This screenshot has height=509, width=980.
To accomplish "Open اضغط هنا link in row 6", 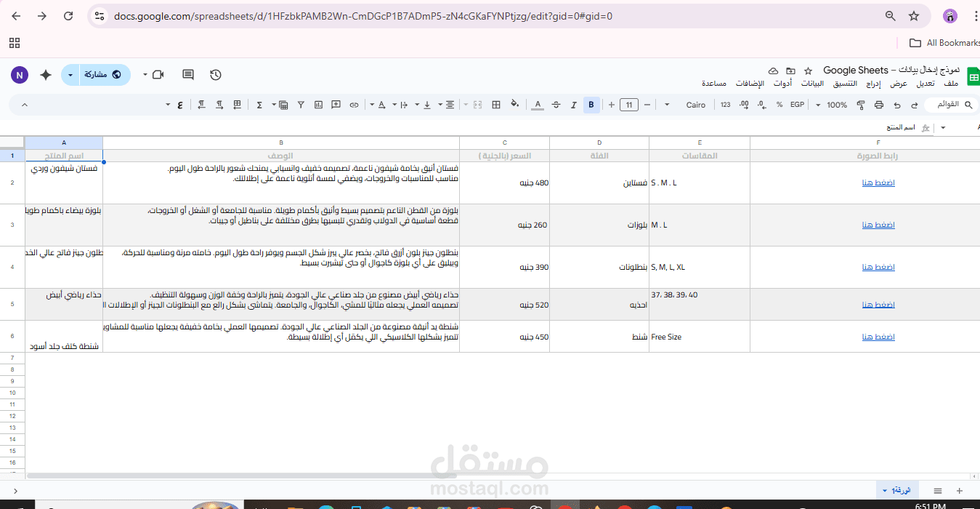I will point(878,337).
